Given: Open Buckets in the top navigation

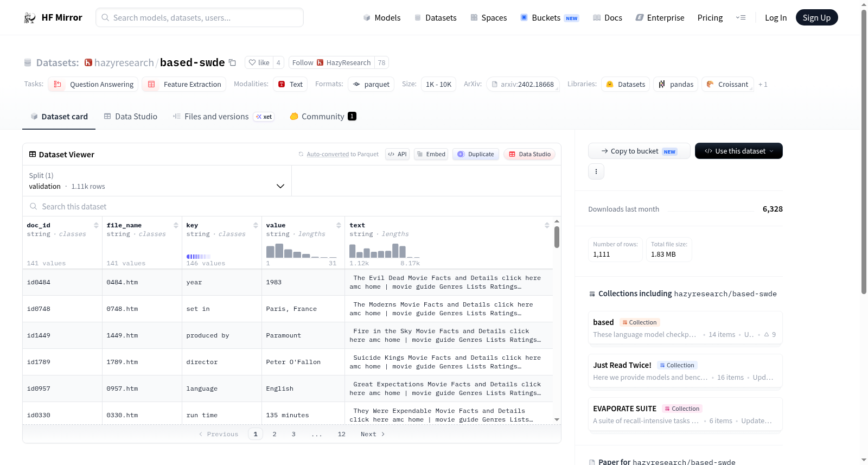Looking at the screenshot, I should click(x=550, y=17).
